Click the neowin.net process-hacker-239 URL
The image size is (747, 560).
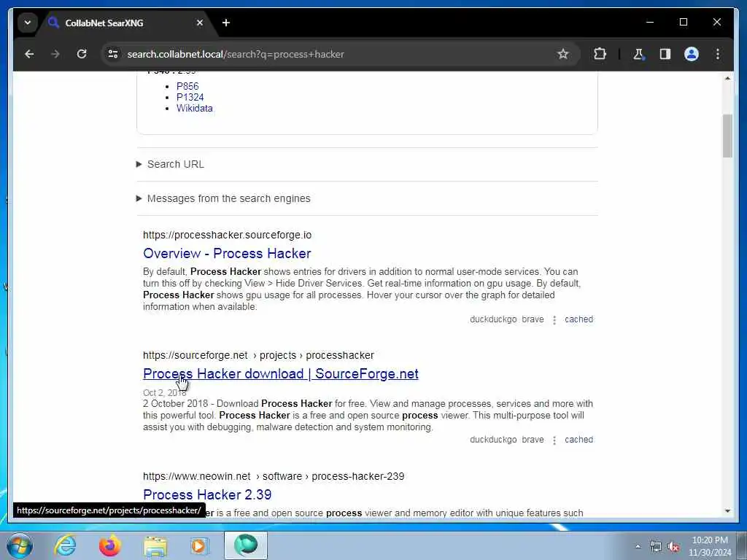pos(274,477)
